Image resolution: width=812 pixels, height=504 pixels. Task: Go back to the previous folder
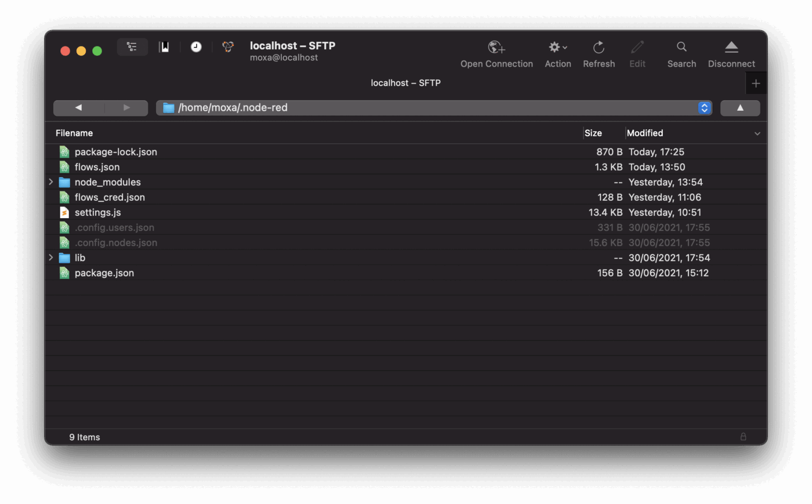click(x=78, y=108)
